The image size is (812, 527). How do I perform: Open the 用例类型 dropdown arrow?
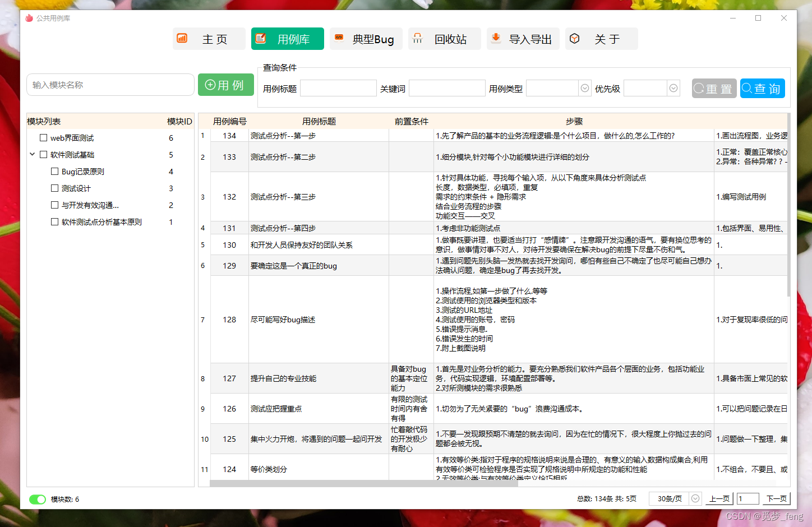tap(585, 88)
